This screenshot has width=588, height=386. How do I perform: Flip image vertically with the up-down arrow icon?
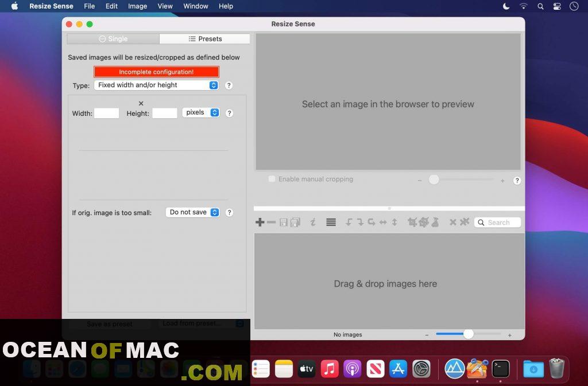coord(394,223)
